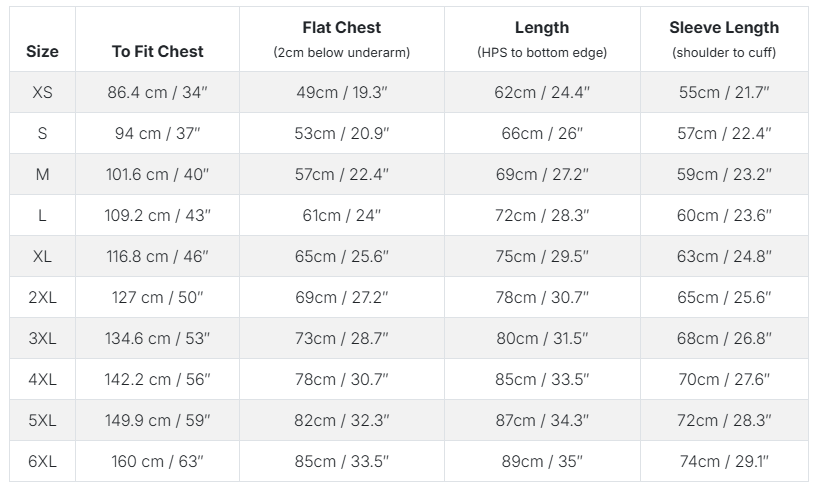Image resolution: width=815 pixels, height=487 pixels.
Task: Click the 78cm / 30.7″ length cell
Action: 542,297
